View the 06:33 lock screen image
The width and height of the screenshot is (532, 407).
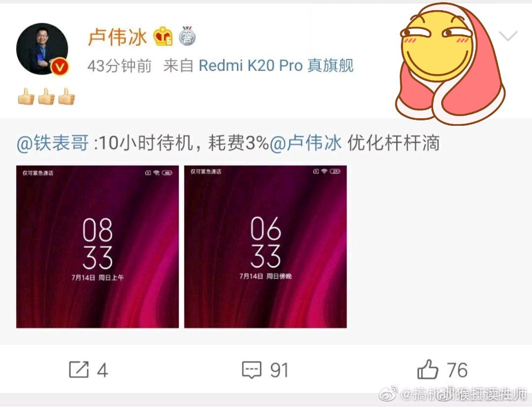tap(265, 247)
